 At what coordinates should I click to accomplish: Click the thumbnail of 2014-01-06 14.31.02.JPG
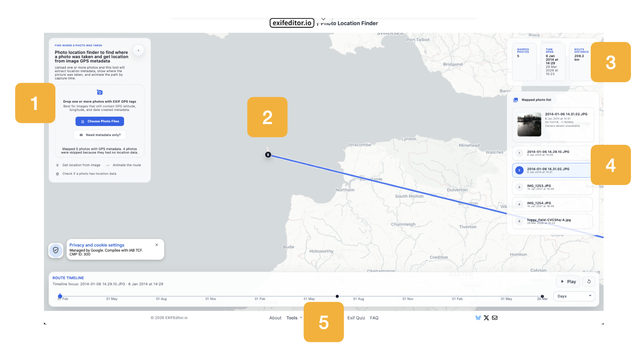[529, 124]
